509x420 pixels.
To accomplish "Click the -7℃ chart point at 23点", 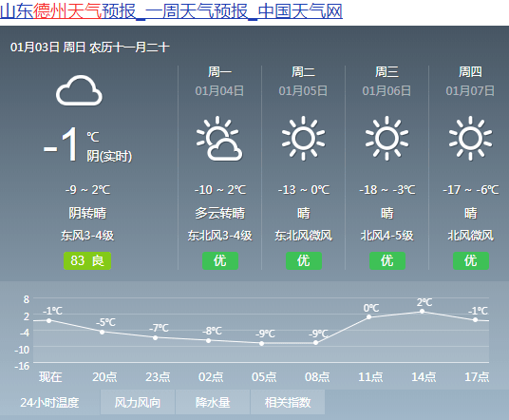I will pos(155,338).
